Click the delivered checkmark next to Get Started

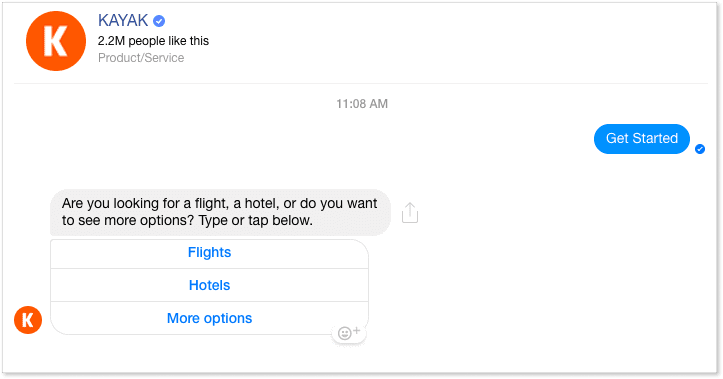700,149
